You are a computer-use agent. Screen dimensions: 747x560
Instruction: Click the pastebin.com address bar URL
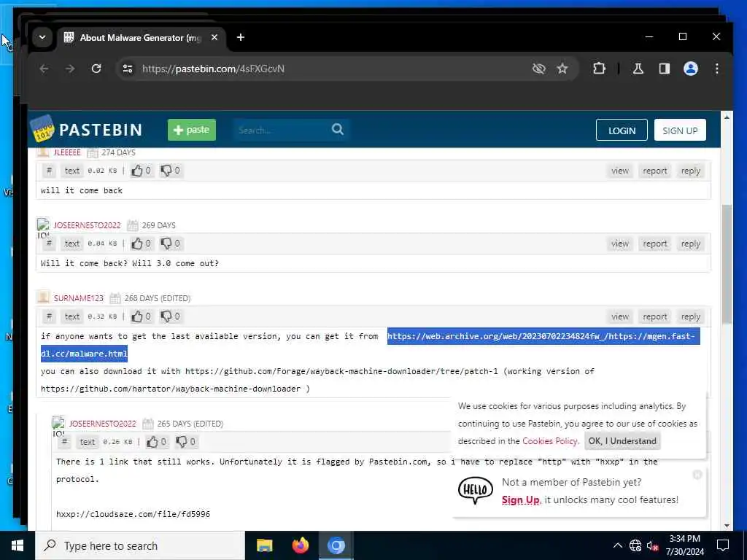click(214, 69)
